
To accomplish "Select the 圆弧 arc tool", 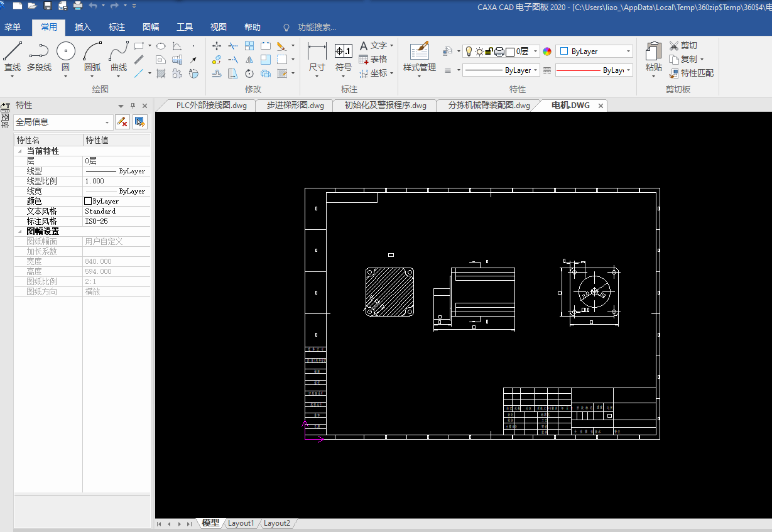I will pos(92,57).
